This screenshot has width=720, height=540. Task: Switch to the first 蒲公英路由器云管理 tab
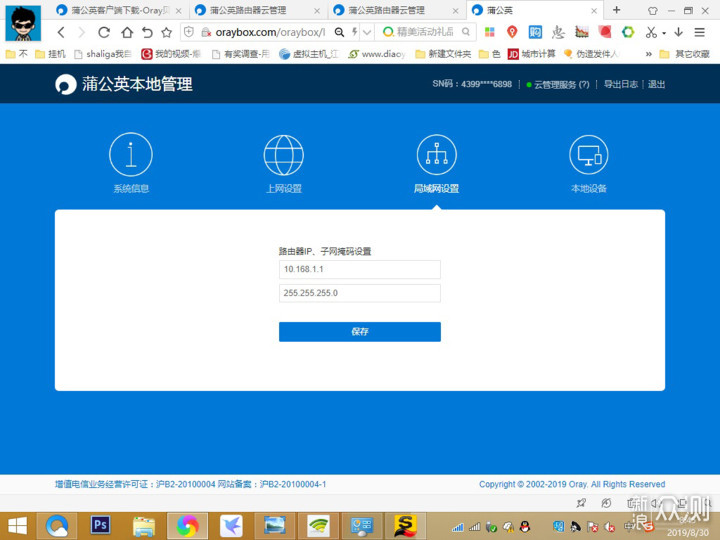click(257, 10)
